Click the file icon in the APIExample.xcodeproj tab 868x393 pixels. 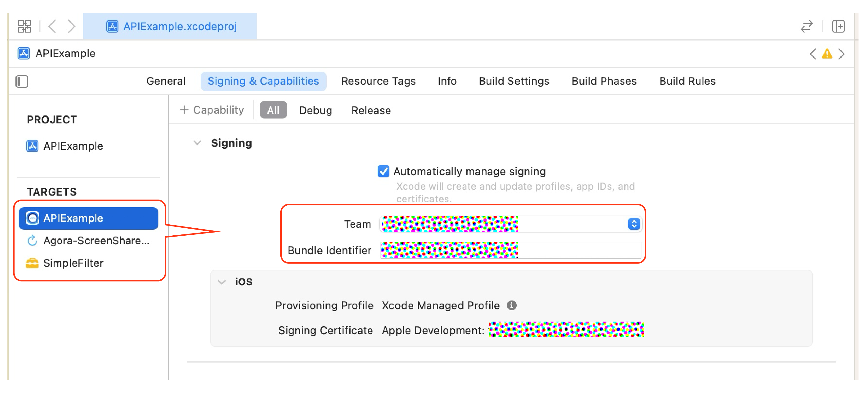click(112, 26)
